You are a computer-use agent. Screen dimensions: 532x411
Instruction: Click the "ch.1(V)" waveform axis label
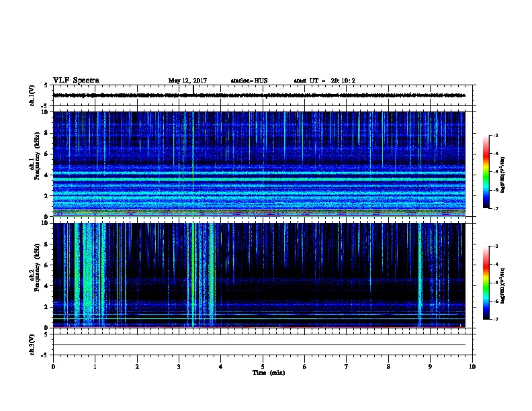point(32,95)
